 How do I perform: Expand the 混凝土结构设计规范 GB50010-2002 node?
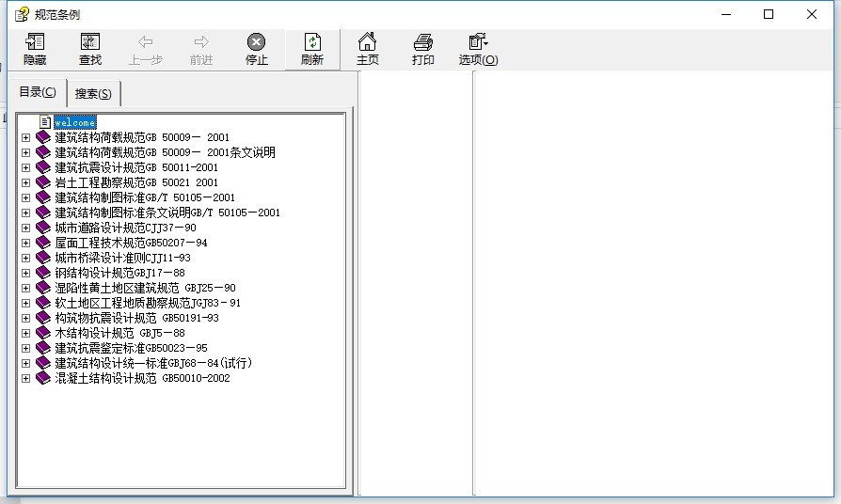point(25,378)
